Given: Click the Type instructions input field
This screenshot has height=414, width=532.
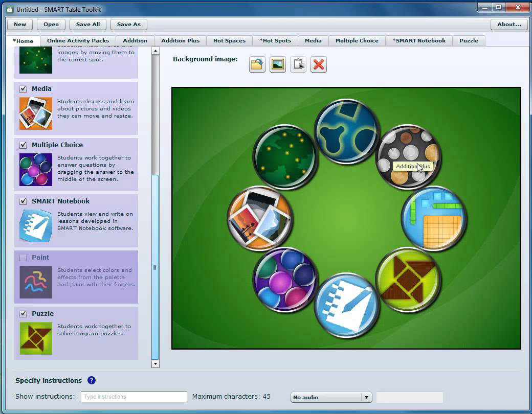Looking at the screenshot, I should (x=134, y=397).
